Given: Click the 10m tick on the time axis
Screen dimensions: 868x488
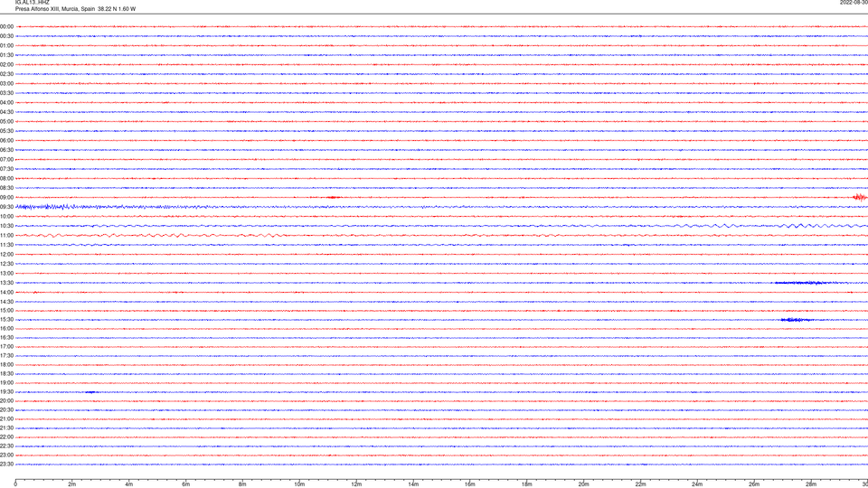Looking at the screenshot, I should click(x=299, y=484).
